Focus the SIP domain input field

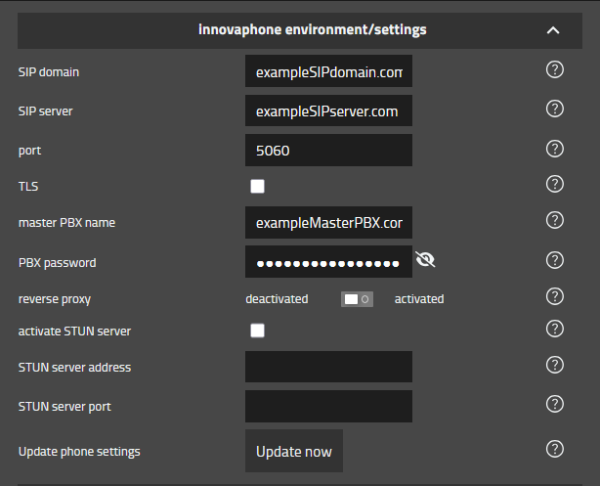click(329, 71)
